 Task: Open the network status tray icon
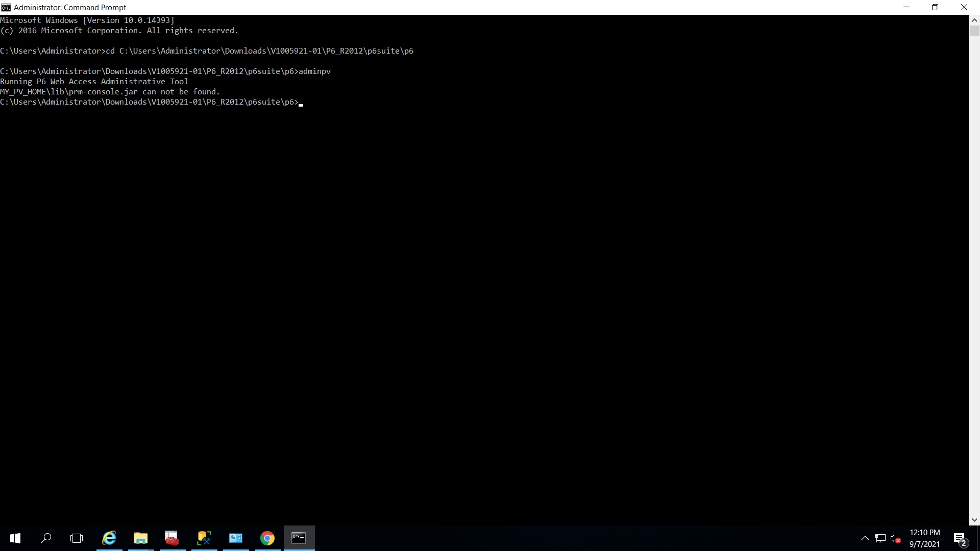[880, 538]
